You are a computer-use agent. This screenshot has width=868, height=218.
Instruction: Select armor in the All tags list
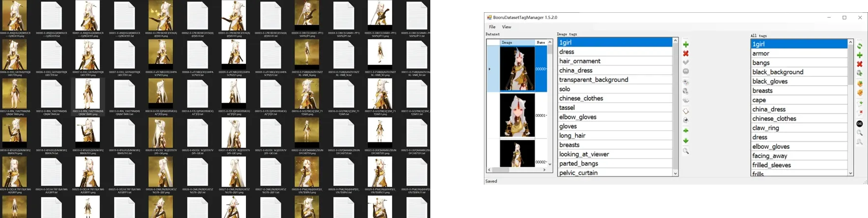[x=799, y=54]
